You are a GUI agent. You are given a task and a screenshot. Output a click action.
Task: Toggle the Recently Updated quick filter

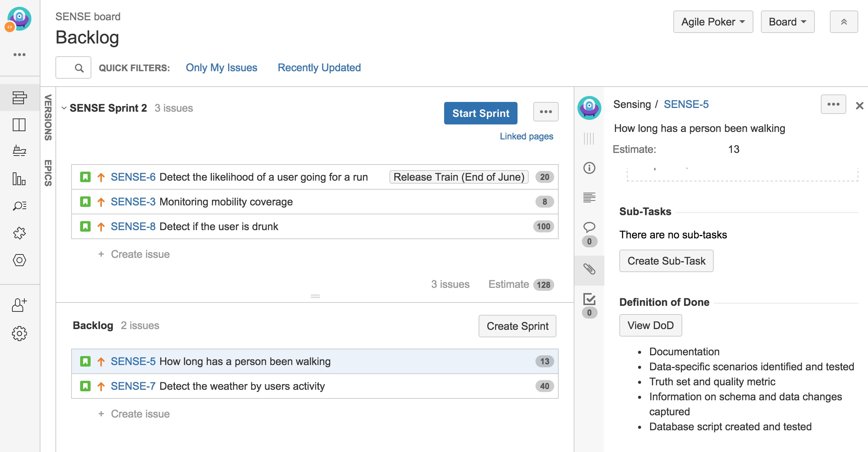319,67
